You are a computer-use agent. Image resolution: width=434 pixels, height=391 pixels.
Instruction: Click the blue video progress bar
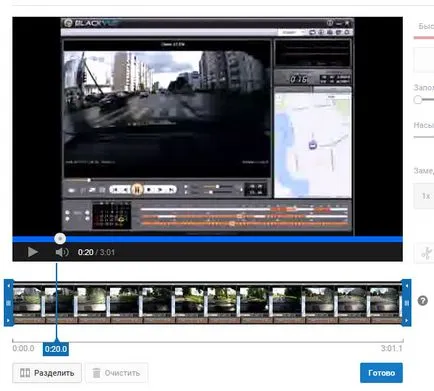(207, 239)
